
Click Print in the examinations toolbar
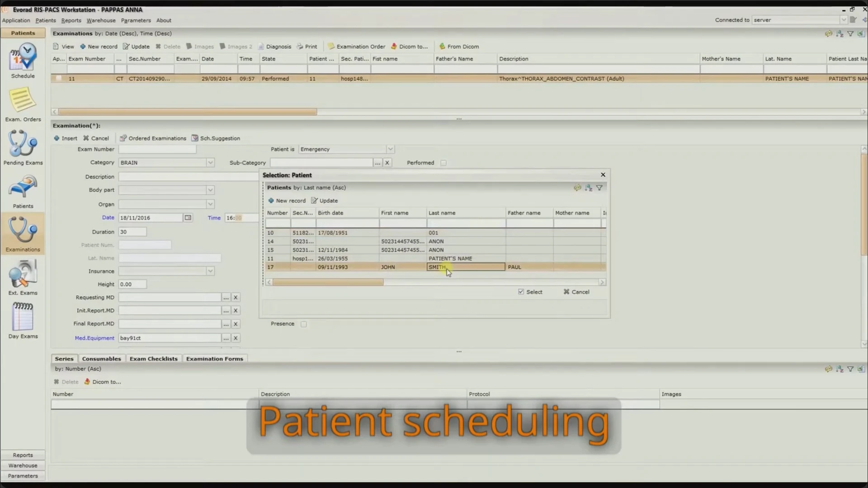[307, 47]
